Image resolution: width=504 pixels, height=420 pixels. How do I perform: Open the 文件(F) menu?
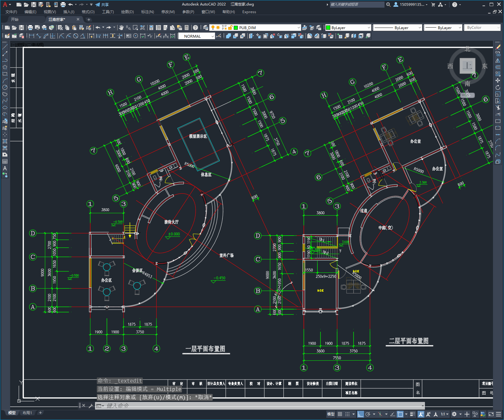click(11, 12)
